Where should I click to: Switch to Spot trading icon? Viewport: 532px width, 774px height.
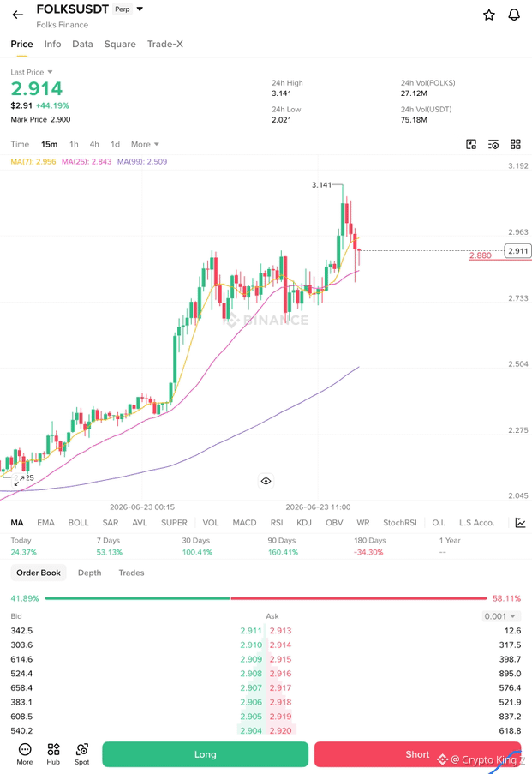click(82, 753)
